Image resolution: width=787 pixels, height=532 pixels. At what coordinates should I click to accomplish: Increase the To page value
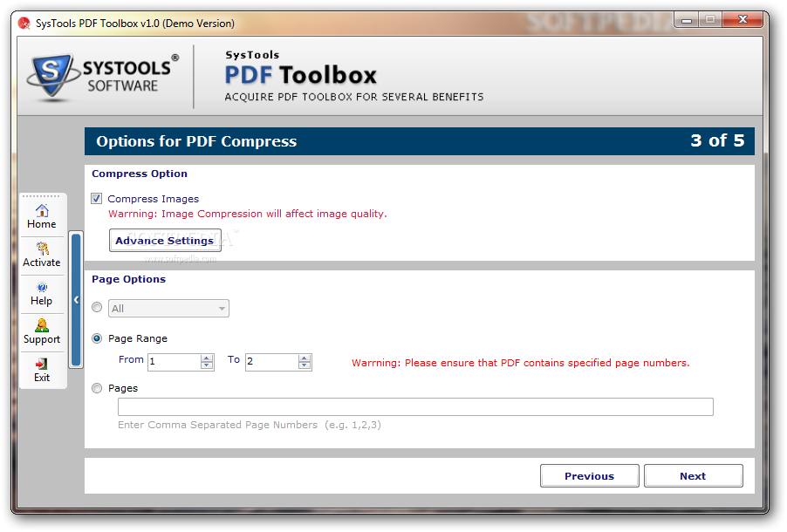(x=305, y=358)
